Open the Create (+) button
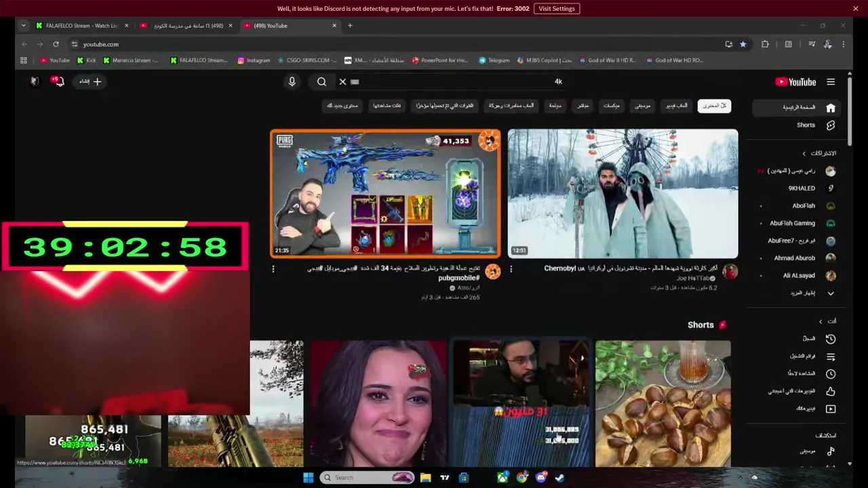 pyautogui.click(x=90, y=81)
